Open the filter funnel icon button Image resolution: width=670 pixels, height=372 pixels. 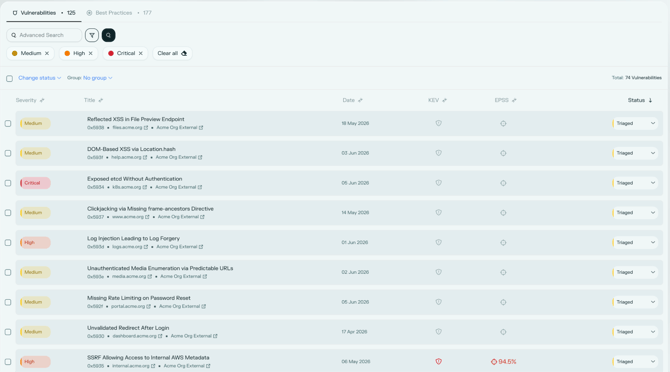(92, 35)
